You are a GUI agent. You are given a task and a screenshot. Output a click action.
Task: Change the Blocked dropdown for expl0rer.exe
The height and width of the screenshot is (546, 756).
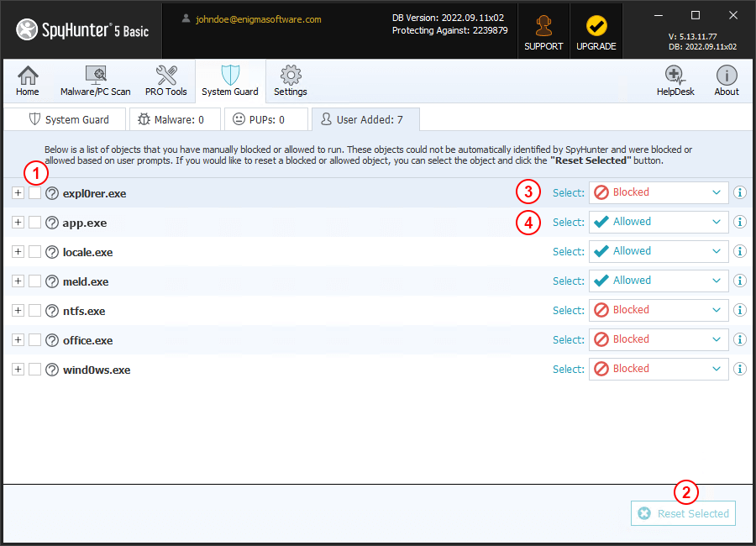658,192
